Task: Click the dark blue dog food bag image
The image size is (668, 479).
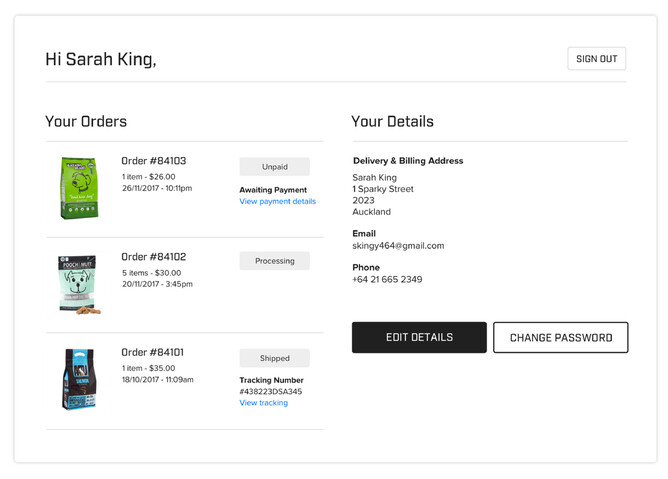Action: [x=78, y=379]
